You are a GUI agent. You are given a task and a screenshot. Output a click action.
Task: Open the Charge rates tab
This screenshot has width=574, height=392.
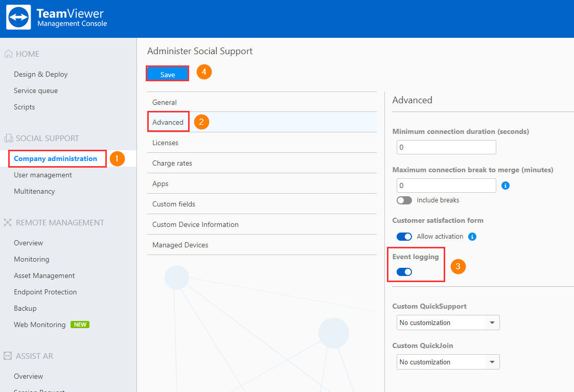[x=172, y=163]
